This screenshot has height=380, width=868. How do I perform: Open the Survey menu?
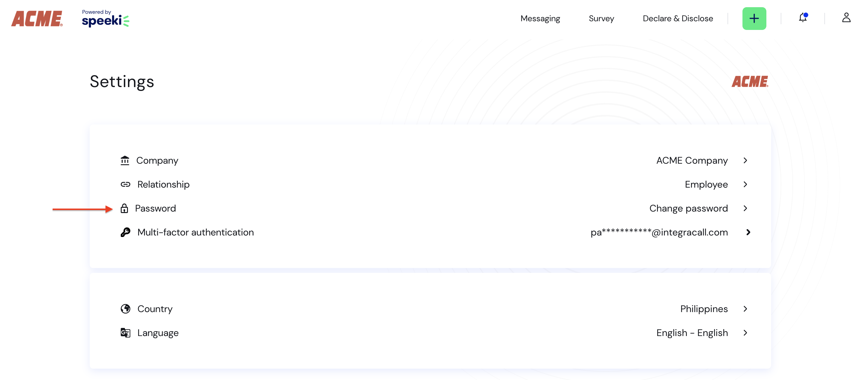point(601,19)
